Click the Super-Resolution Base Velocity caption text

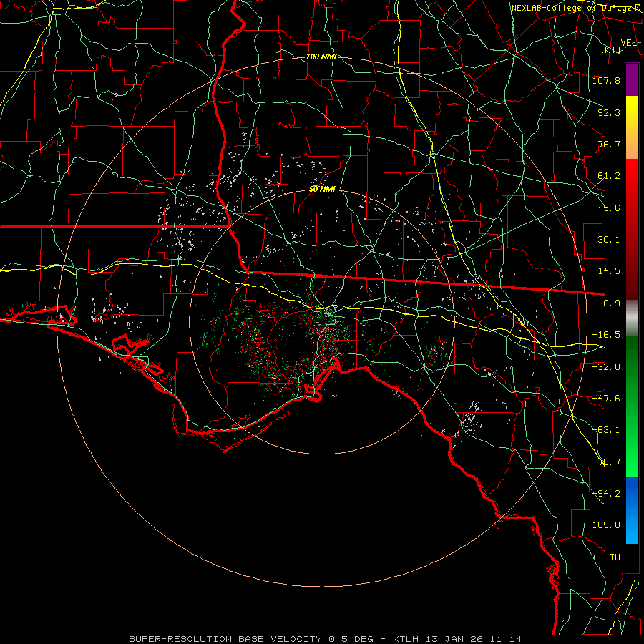[326, 639]
